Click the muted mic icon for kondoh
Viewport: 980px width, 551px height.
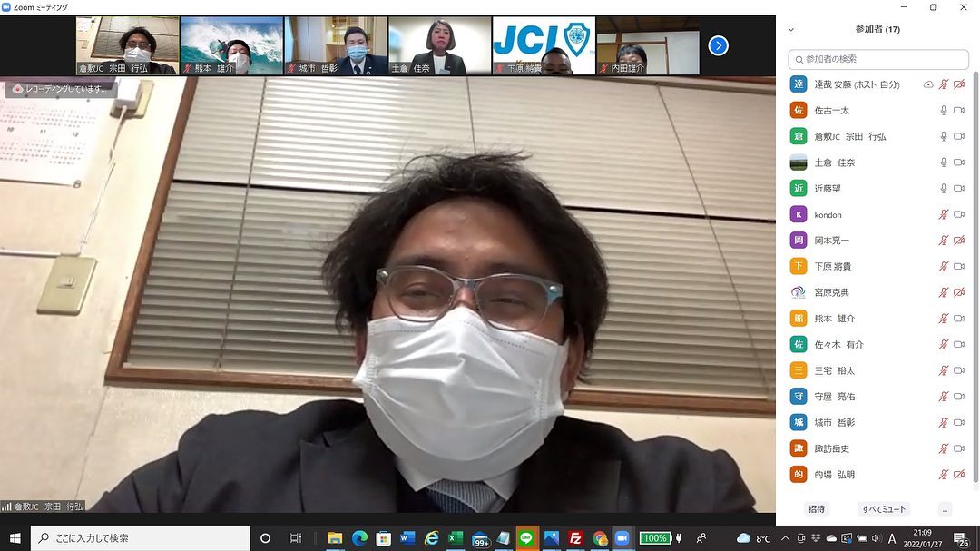point(944,214)
